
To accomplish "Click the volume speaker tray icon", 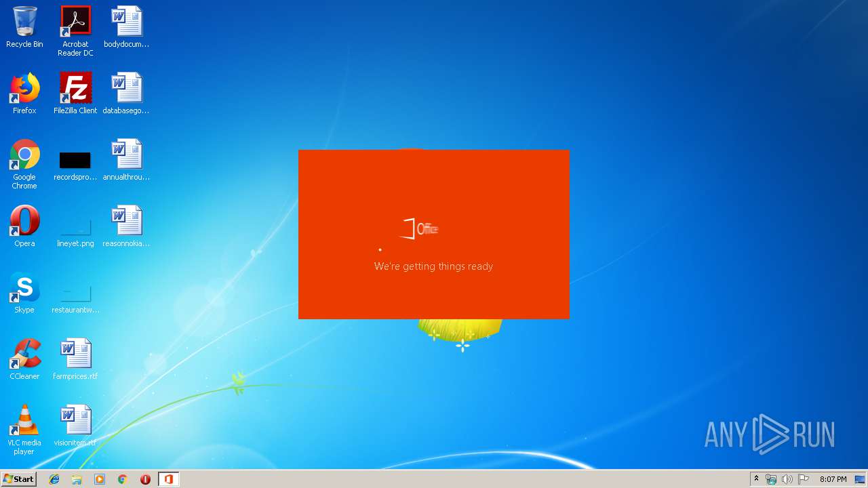I will tap(787, 479).
